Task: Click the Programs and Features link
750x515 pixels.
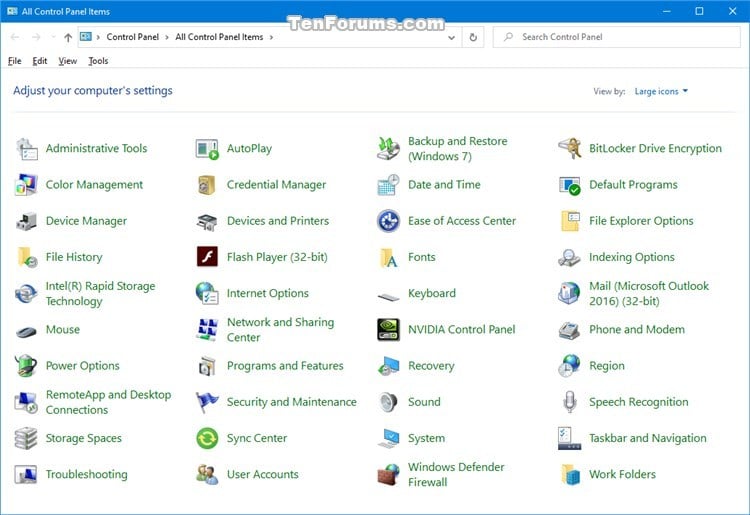Action: tap(285, 366)
